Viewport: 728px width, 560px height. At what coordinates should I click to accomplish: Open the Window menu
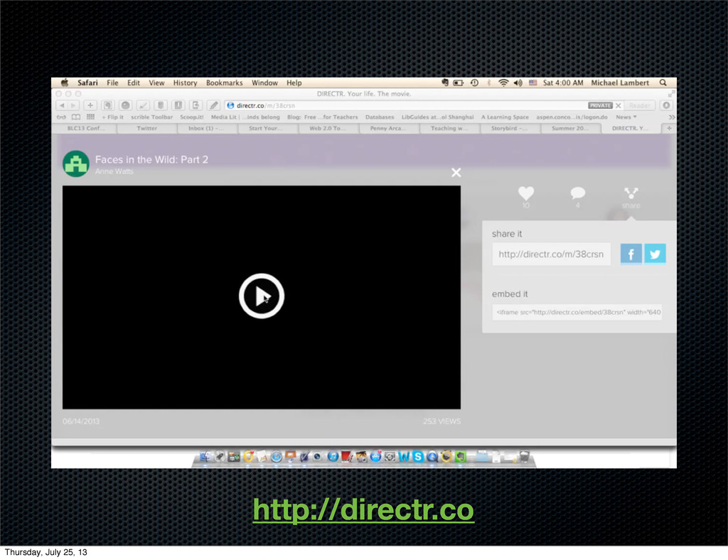point(264,82)
